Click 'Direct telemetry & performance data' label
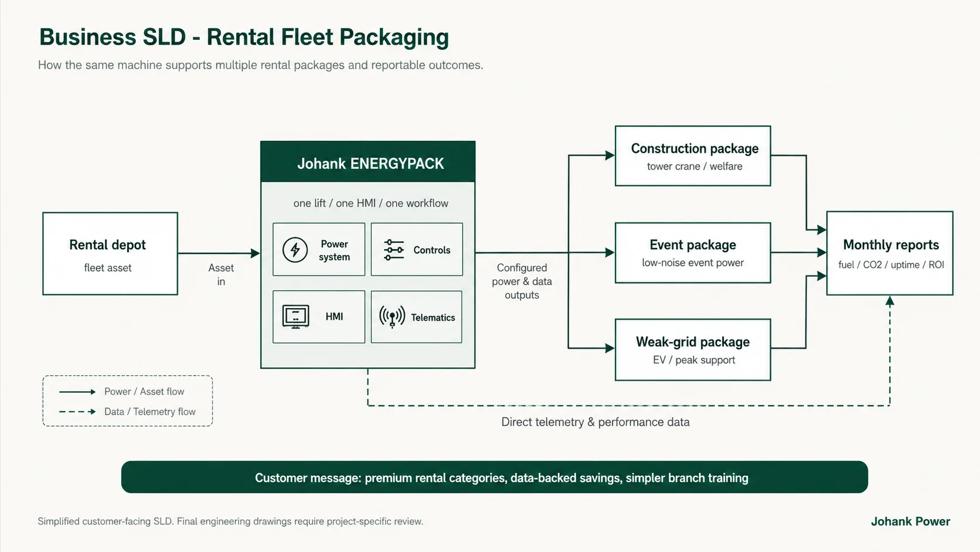This screenshot has width=980, height=552. tap(596, 422)
